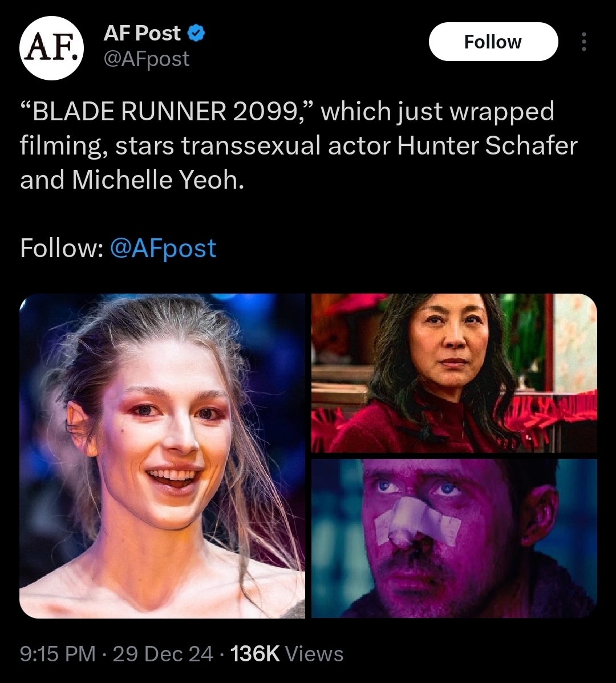This screenshot has width=616, height=683.
Task: Open the photo of woman in red coat
Action: tap(454, 373)
